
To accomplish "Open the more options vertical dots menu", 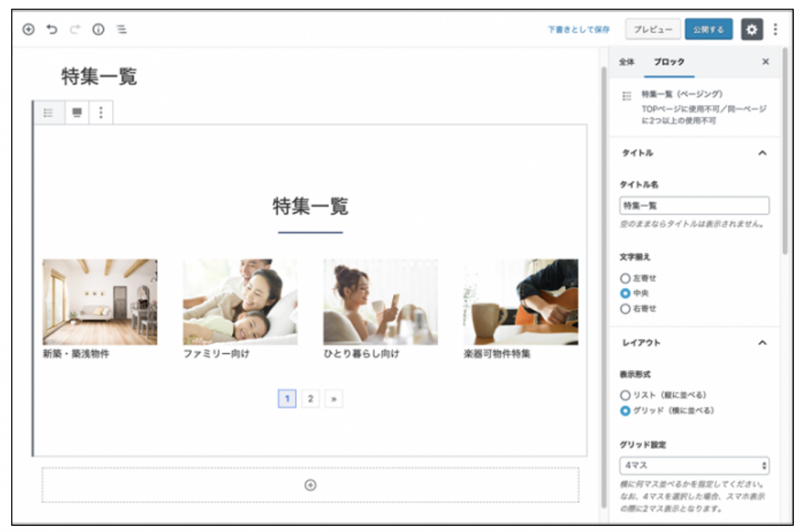I will pyautogui.click(x=775, y=30).
